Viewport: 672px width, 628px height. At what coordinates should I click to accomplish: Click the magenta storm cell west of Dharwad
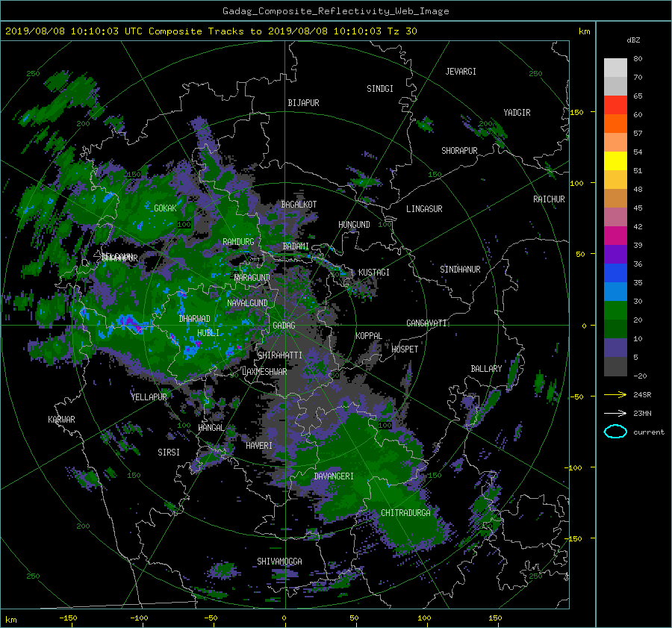(x=132, y=323)
